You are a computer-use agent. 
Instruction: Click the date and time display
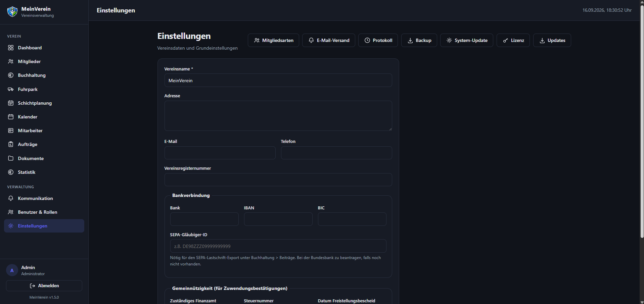pyautogui.click(x=607, y=10)
